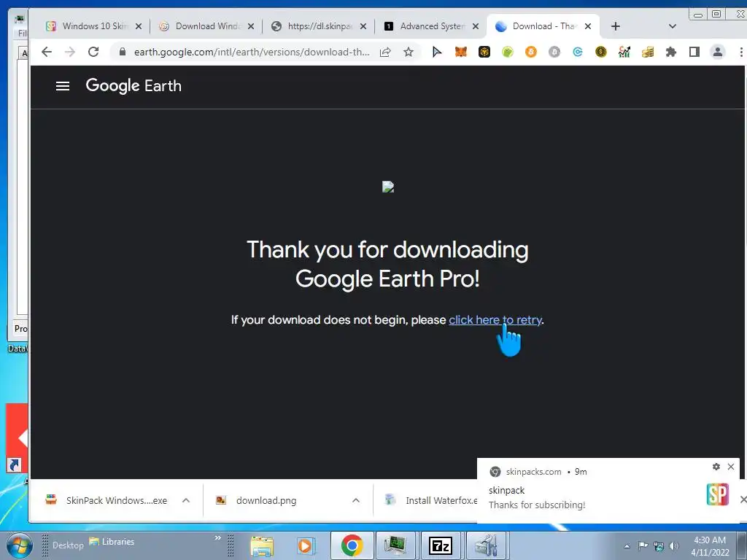Open notification settings gear icon

[716, 467]
